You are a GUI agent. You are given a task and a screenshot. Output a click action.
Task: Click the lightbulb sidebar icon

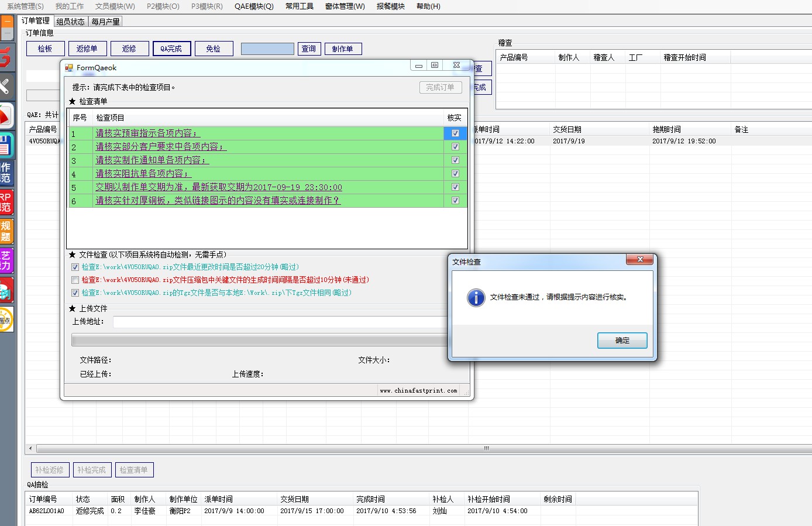6,319
